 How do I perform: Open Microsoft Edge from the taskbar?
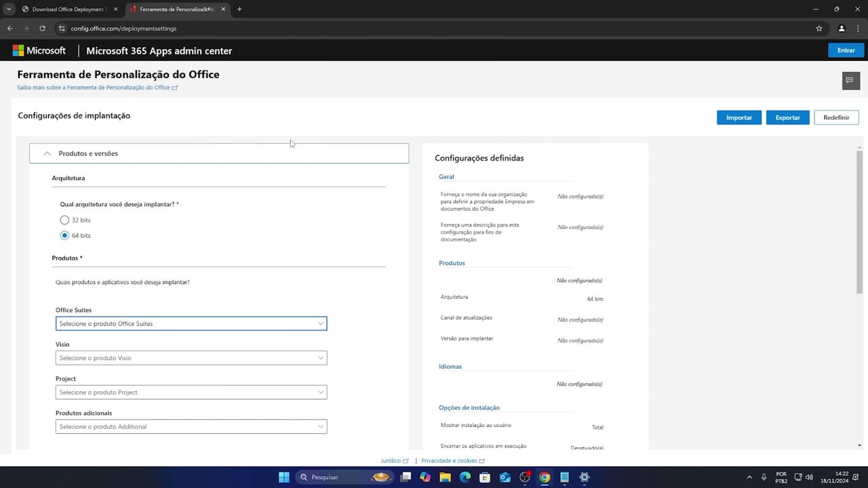465,477
